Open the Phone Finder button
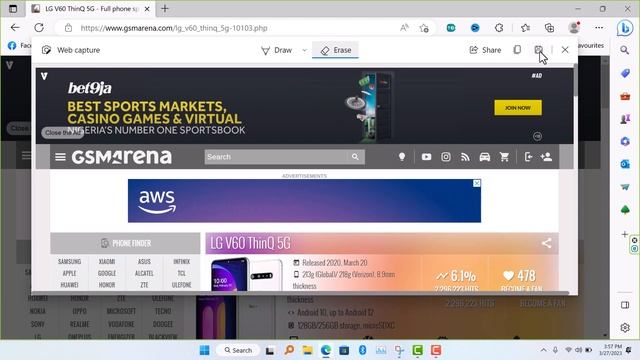 point(125,243)
